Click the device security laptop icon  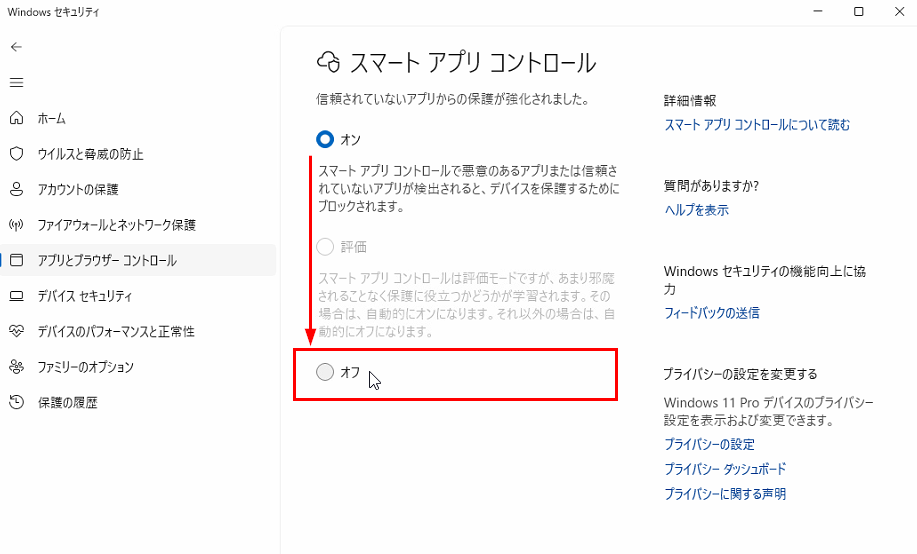[x=16, y=296]
